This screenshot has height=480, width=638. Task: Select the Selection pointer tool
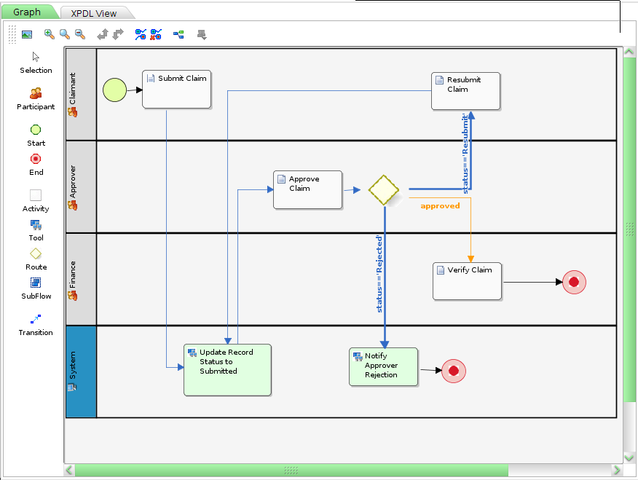[36, 63]
